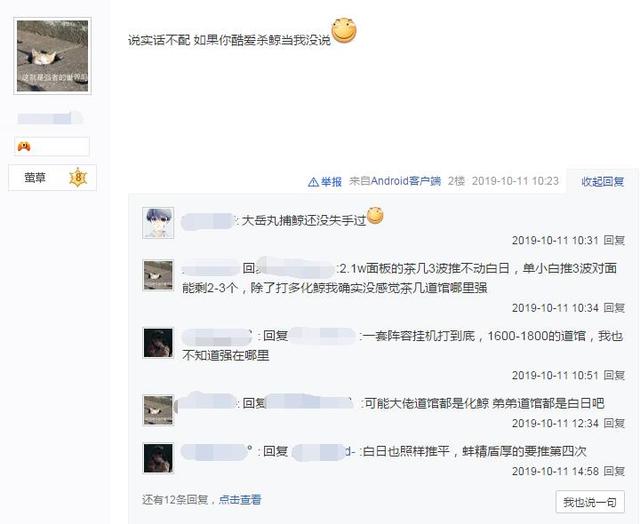Click 回复 next to the 10:34 comment
640x524 pixels.
pyautogui.click(x=614, y=308)
